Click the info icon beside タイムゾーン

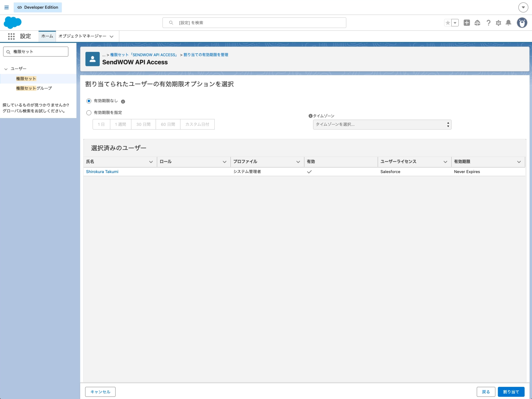point(310,116)
